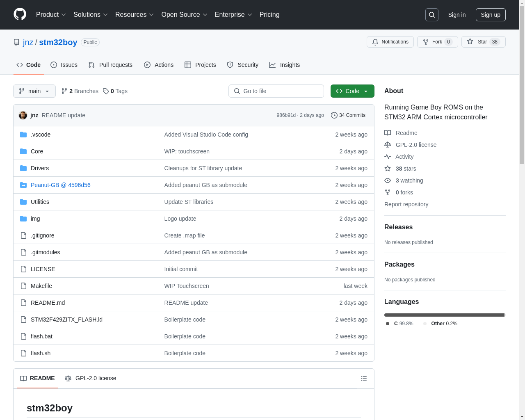Open the main branch selector dropdown
525x420 pixels.
(34, 91)
